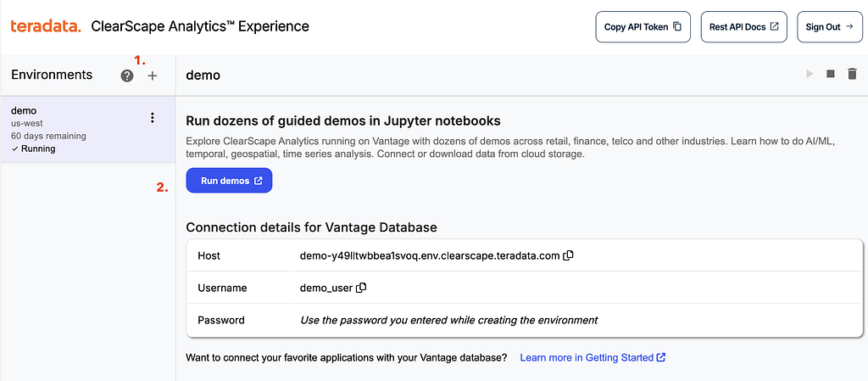
Task: Delete the demo environment with the trash icon
Action: [x=852, y=74]
